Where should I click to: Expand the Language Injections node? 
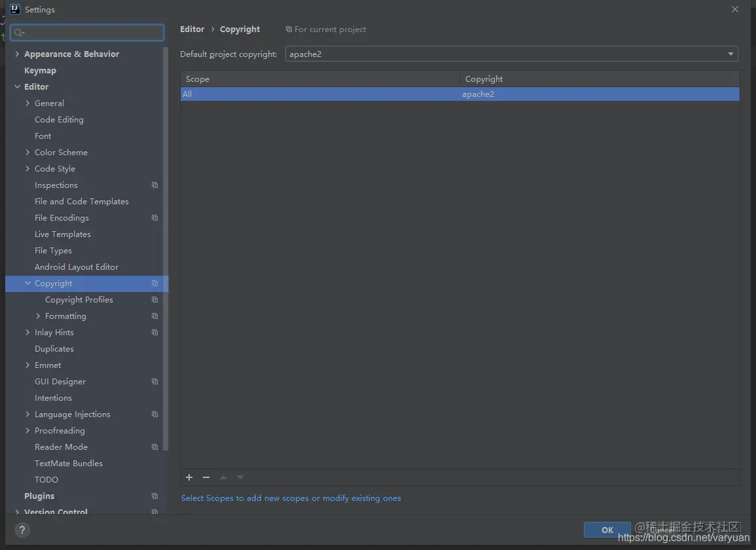point(27,414)
